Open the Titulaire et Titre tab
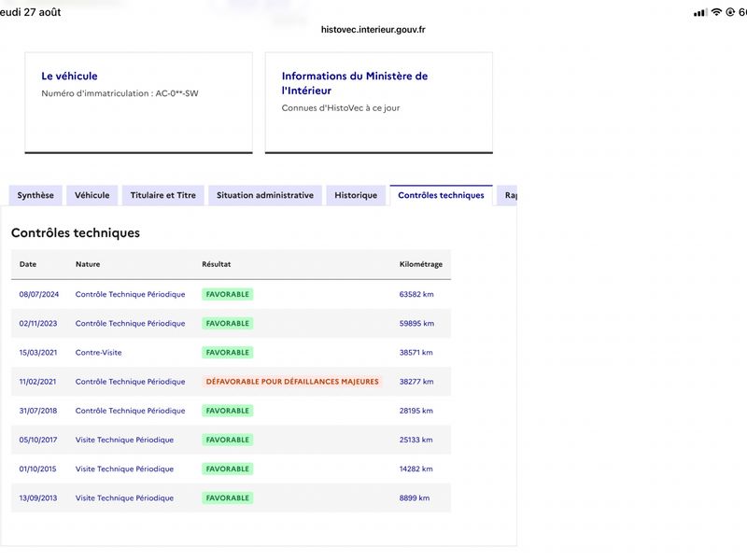 [162, 195]
